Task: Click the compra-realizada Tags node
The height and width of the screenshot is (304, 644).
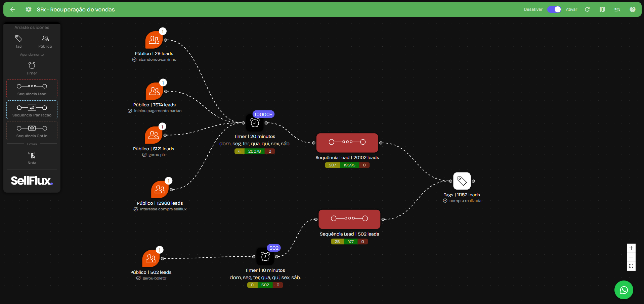Action: [x=462, y=181]
